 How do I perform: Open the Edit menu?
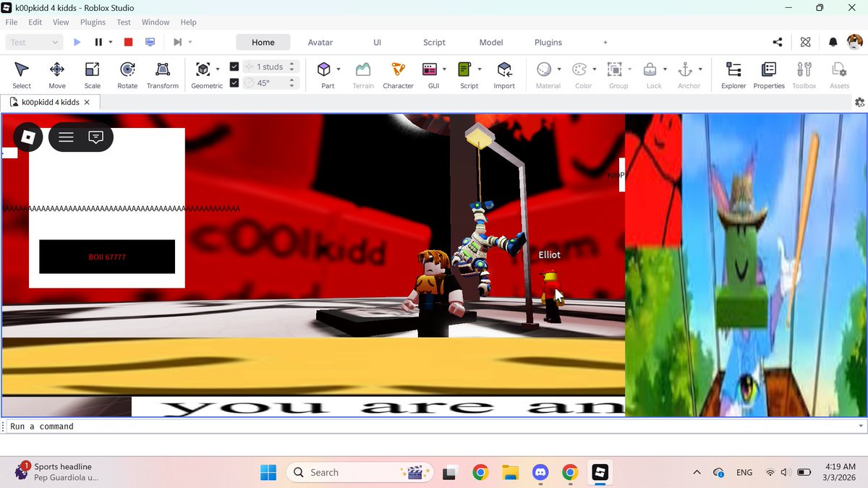[x=35, y=22]
